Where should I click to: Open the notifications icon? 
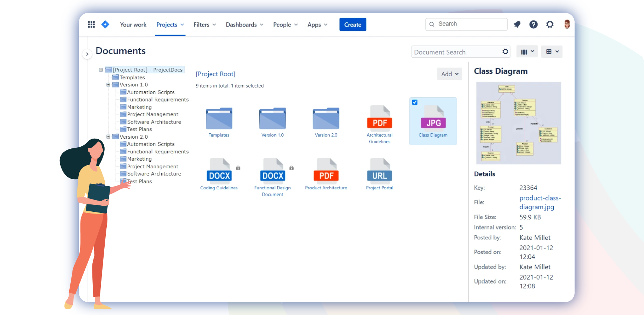(x=517, y=24)
